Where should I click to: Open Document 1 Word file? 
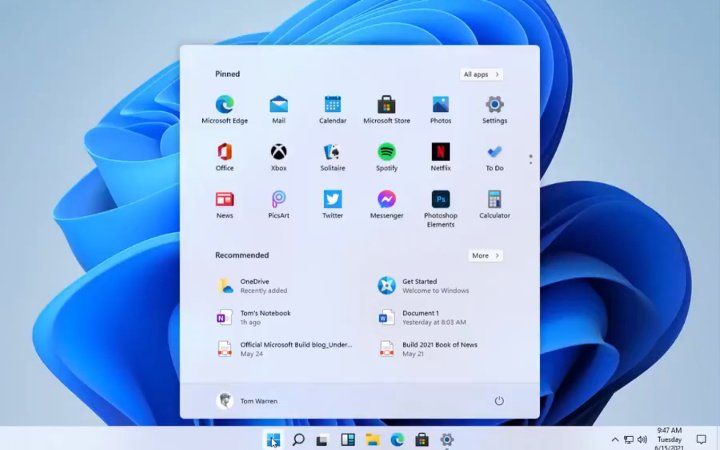422,317
